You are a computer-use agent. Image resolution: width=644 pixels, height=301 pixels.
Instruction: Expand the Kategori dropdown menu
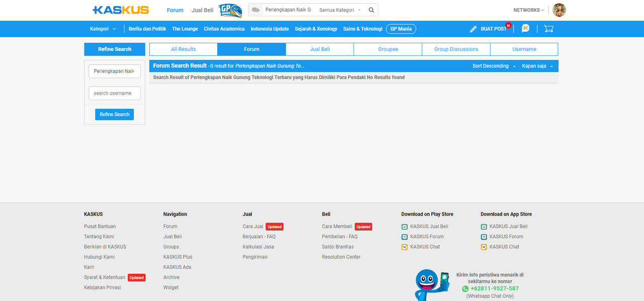coord(103,29)
